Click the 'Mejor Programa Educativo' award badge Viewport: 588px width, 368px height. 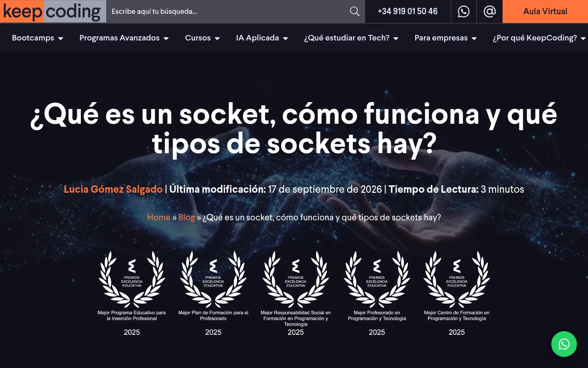(132, 293)
